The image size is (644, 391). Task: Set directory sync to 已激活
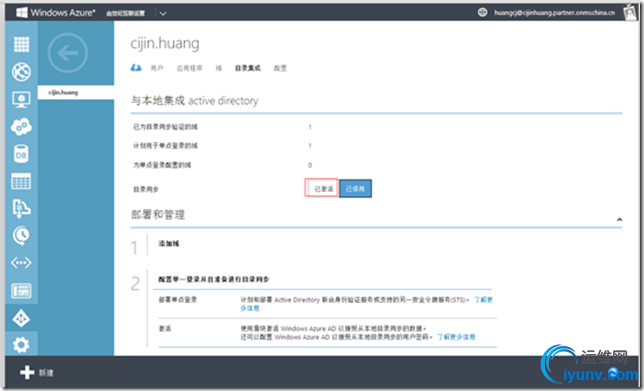click(323, 189)
